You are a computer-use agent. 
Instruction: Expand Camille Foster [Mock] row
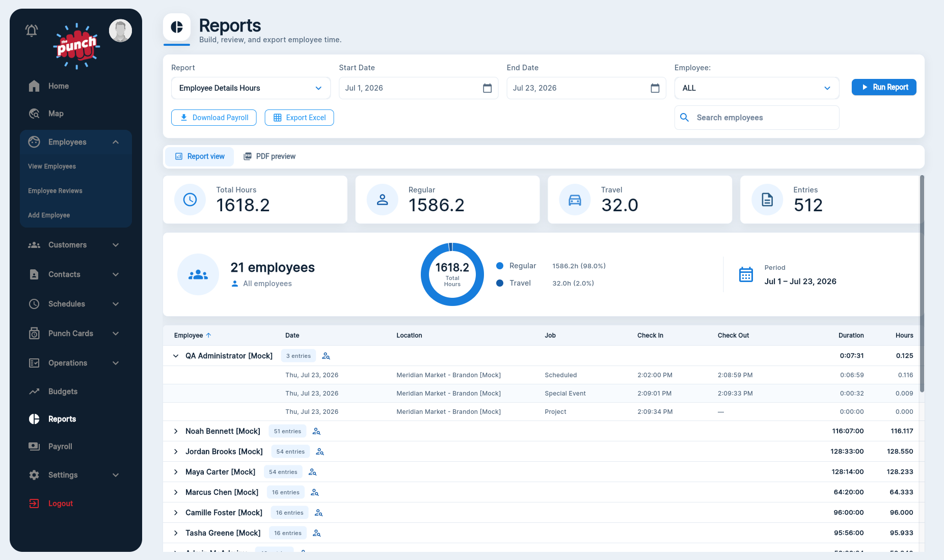176,513
